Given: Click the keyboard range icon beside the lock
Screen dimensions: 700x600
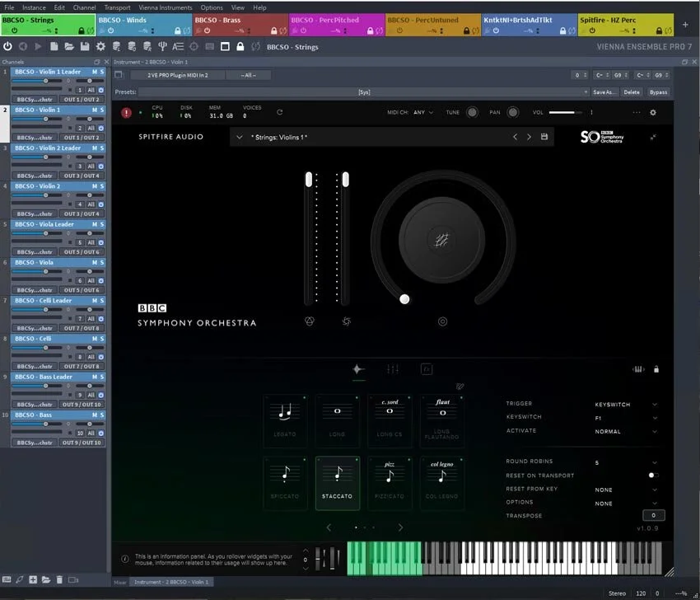Looking at the screenshot, I should 638,369.
